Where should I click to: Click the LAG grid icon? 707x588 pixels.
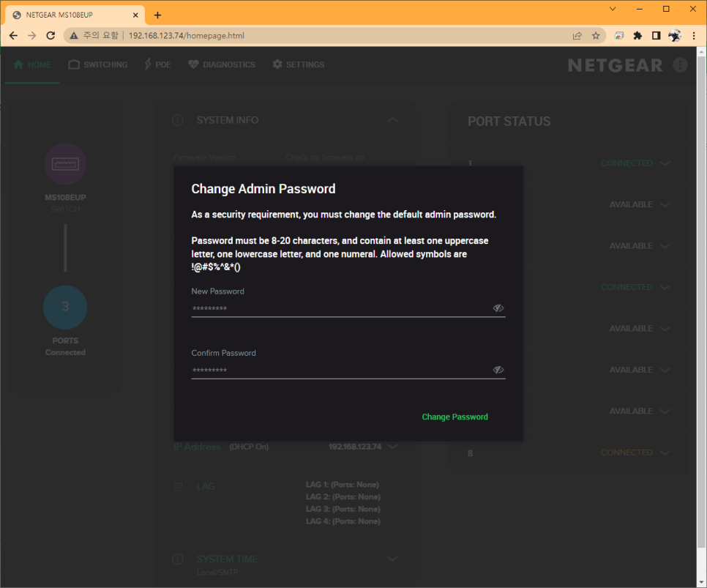[178, 486]
